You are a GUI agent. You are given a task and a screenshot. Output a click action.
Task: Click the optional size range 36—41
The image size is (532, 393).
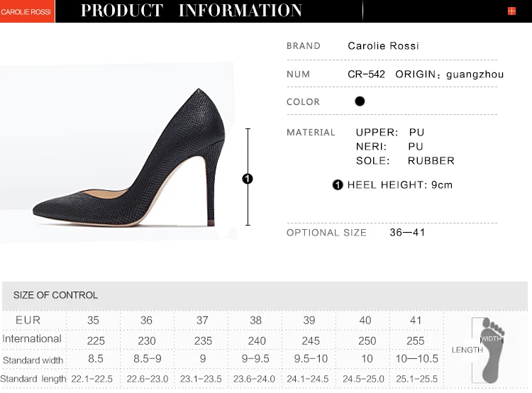point(407,233)
